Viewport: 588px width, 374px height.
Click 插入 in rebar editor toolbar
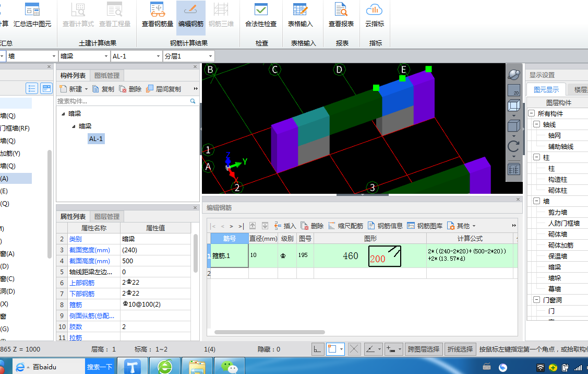(x=285, y=226)
